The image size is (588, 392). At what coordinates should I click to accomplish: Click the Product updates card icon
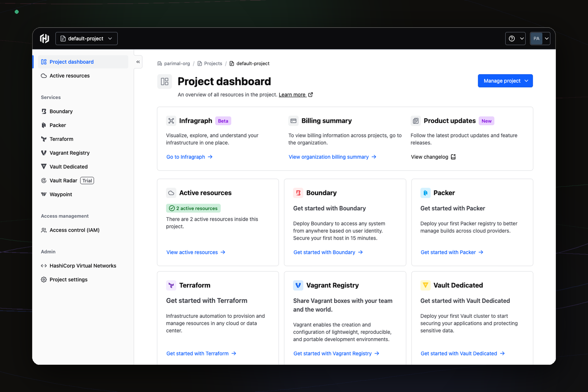(x=416, y=121)
